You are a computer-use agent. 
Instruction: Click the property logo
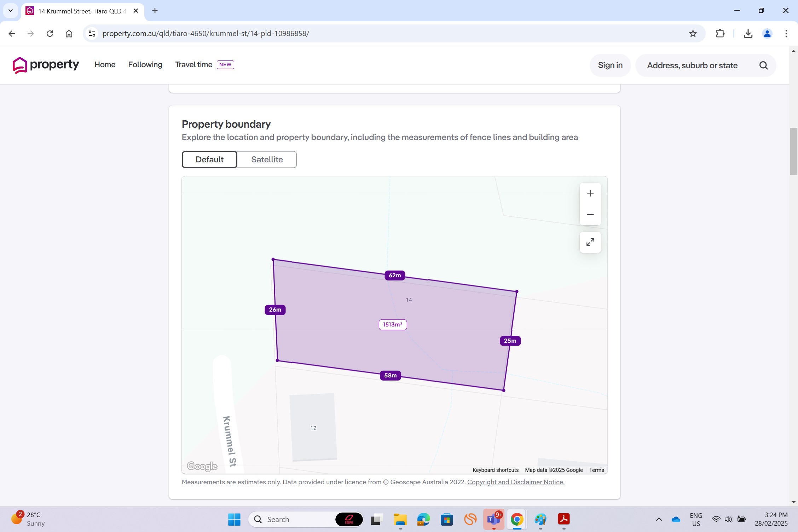[x=46, y=65]
